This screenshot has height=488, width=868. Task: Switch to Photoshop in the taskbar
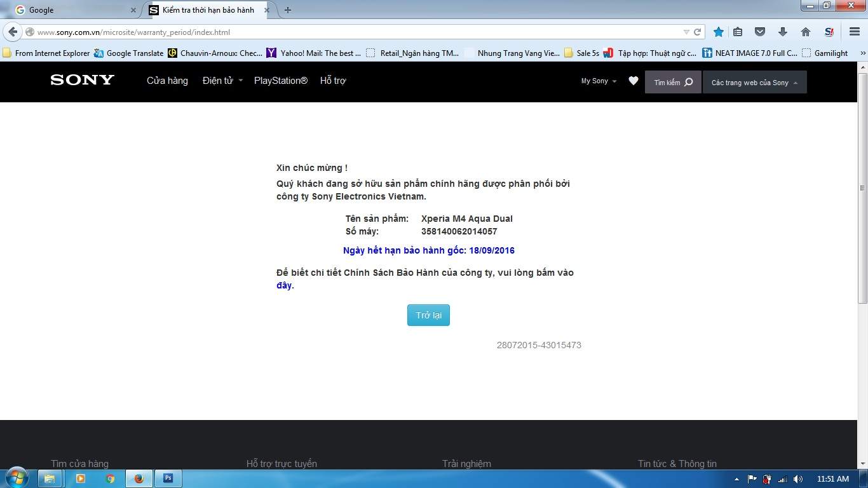pyautogui.click(x=168, y=478)
